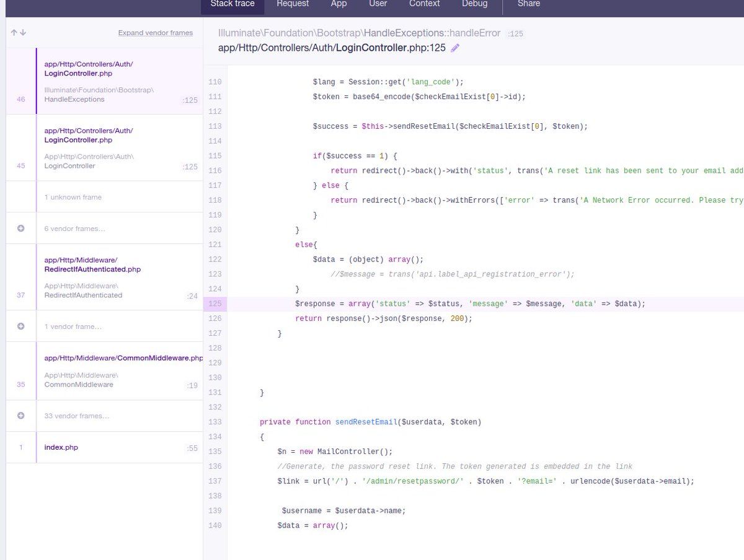This screenshot has width=744, height=560.
Task: Switch to the Request tab
Action: pyautogui.click(x=292, y=4)
